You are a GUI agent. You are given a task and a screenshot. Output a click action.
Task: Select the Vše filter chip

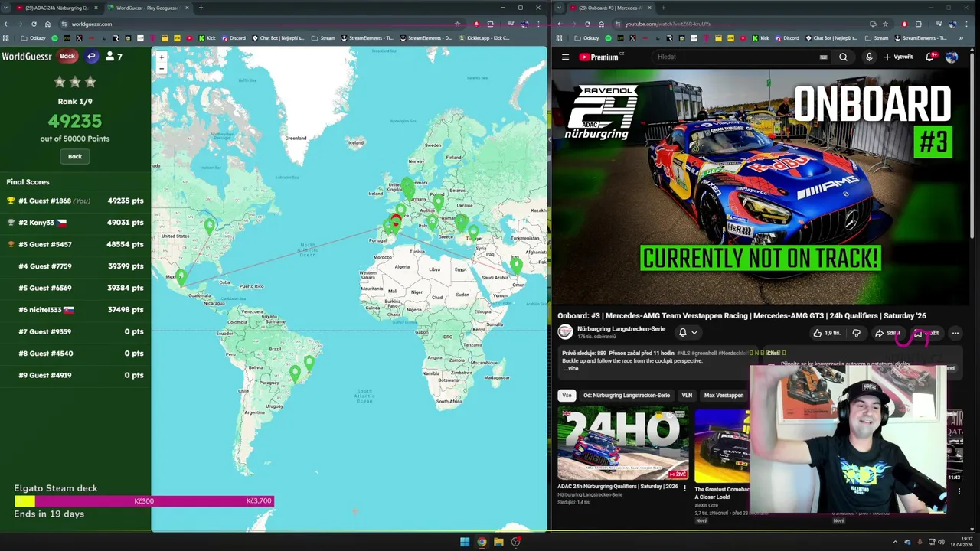pyautogui.click(x=567, y=395)
